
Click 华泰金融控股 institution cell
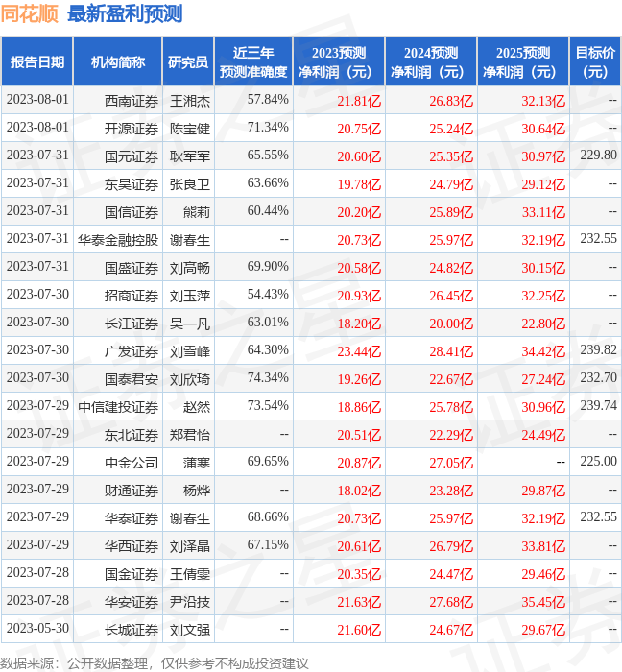(x=118, y=240)
